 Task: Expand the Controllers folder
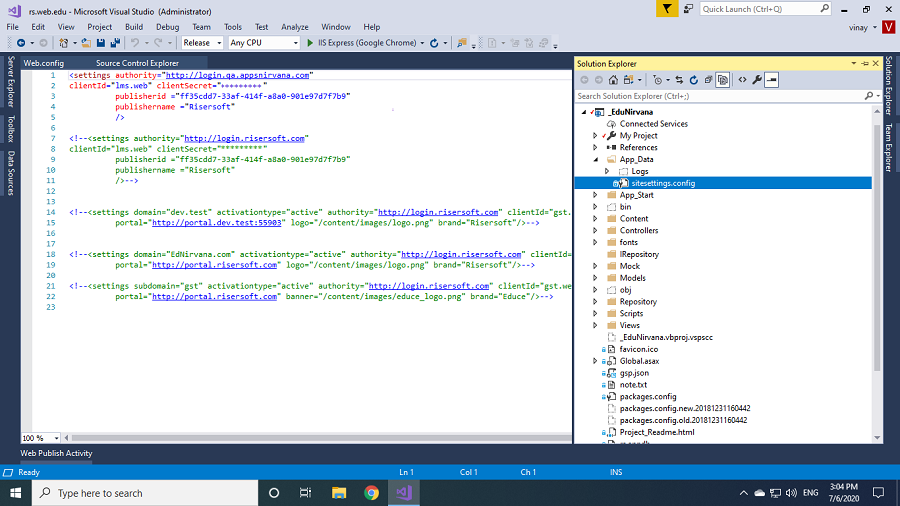coord(595,231)
